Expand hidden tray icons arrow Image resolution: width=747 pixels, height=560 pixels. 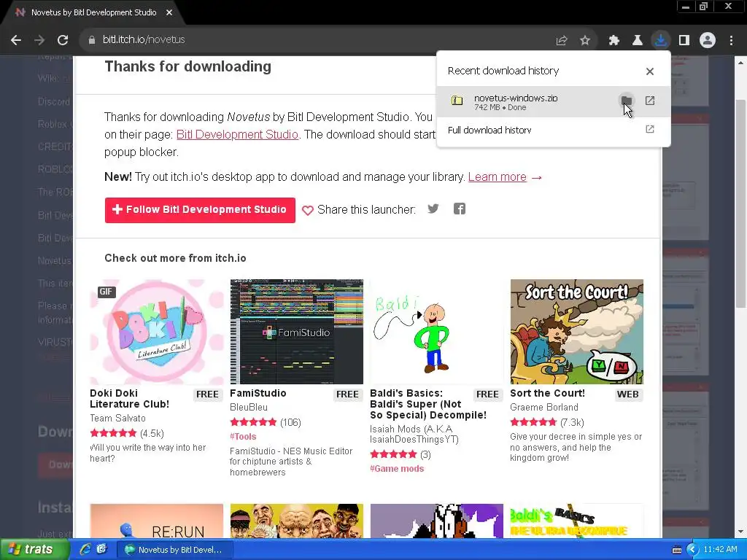692,550
